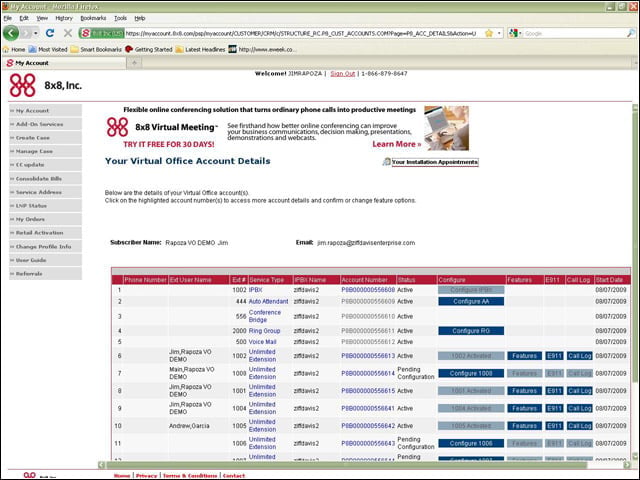
Task: Click the Conference Bridge service link
Action: tap(265, 316)
